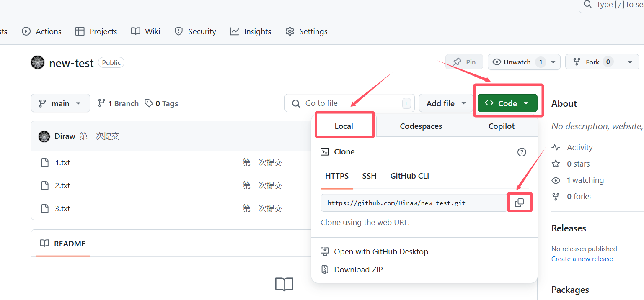This screenshot has width=644, height=300.
Task: Open the main branch selector dropdown
Action: pyautogui.click(x=60, y=103)
